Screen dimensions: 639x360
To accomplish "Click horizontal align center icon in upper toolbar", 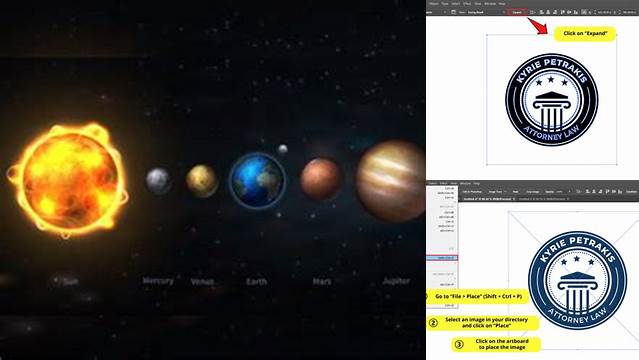I will pos(548,12).
